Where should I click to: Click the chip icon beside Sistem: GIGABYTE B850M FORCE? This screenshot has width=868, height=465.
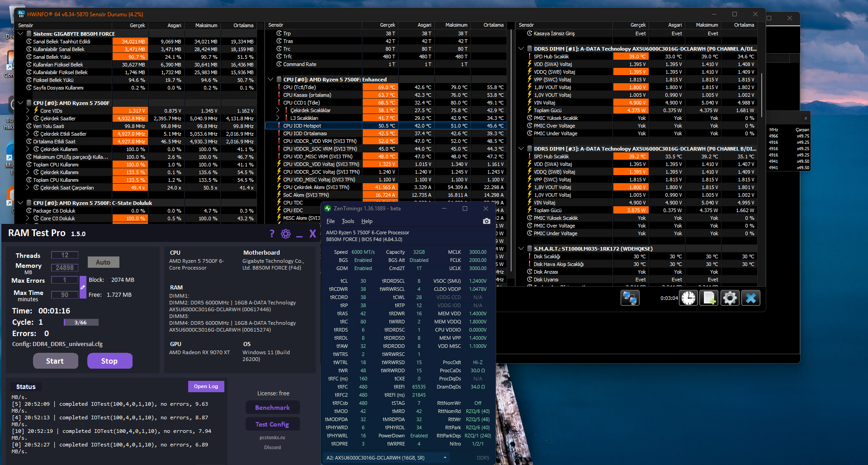point(29,33)
